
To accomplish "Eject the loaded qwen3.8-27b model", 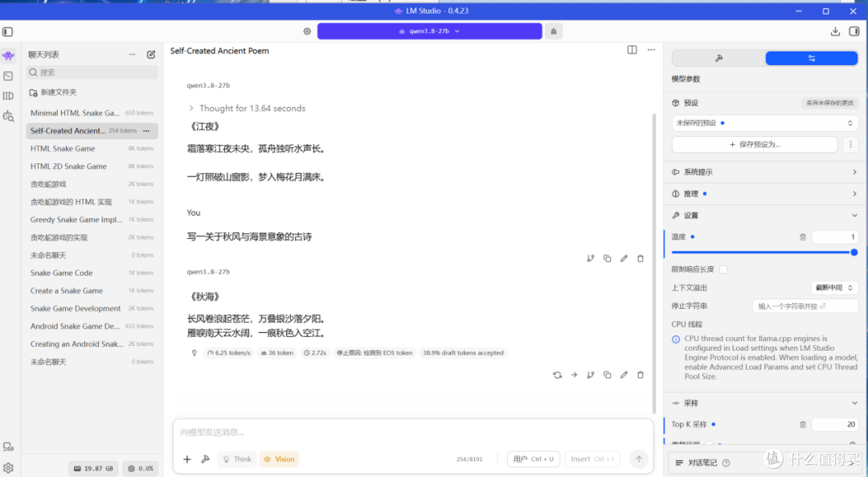I will coord(554,31).
